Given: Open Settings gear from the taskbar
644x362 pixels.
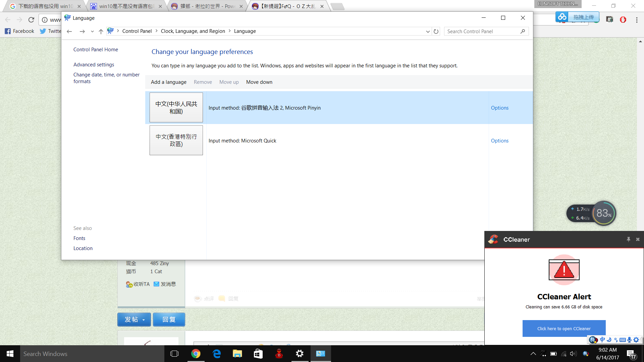Looking at the screenshot, I should [x=300, y=354].
